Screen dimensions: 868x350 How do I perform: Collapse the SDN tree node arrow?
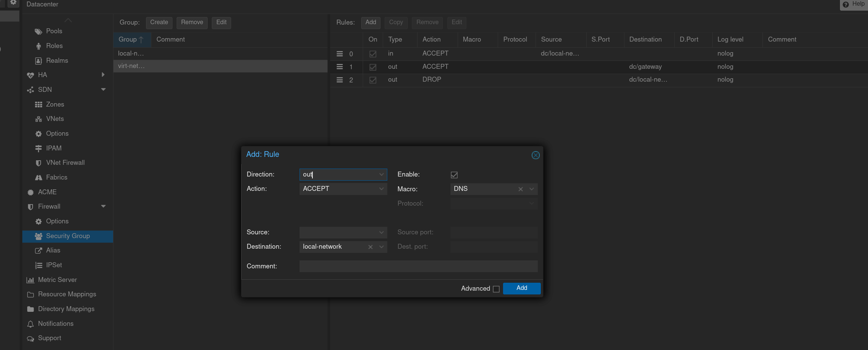(103, 90)
